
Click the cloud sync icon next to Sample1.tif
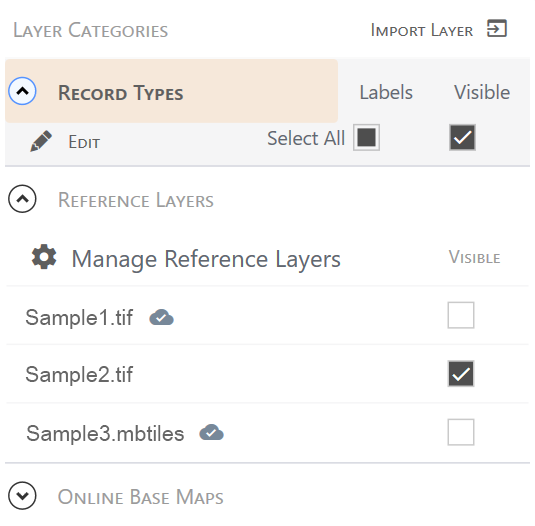tap(161, 317)
